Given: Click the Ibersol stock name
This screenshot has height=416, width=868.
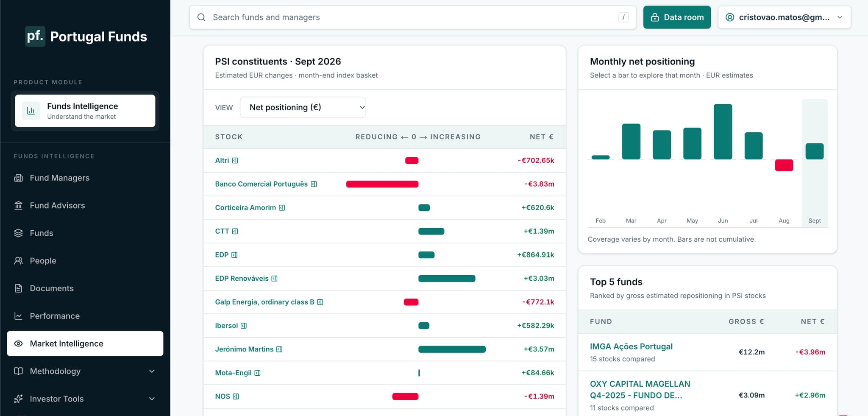Looking at the screenshot, I should coord(226,326).
